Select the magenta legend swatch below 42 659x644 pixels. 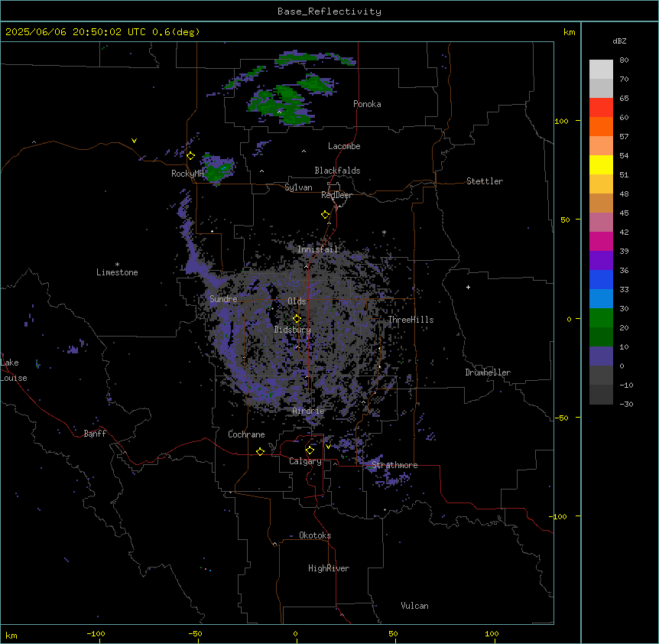coord(601,241)
